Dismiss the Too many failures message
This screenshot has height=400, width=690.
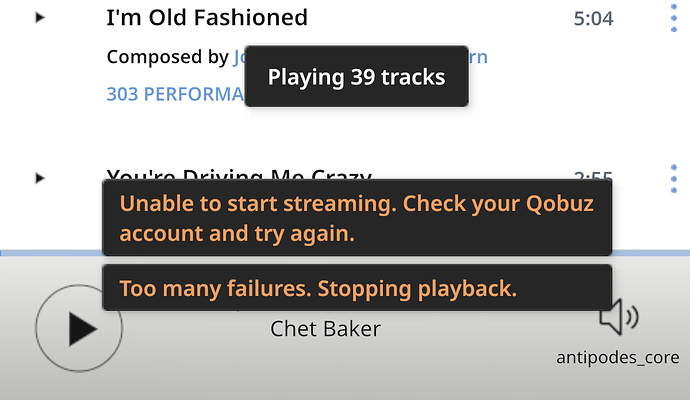coord(357,288)
